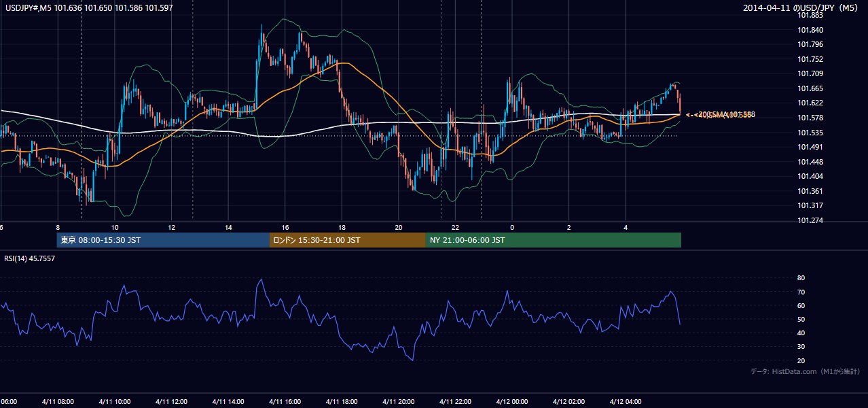Click the 101.840 price axis label
Image resolution: width=868 pixels, height=408 pixels.
(x=811, y=30)
